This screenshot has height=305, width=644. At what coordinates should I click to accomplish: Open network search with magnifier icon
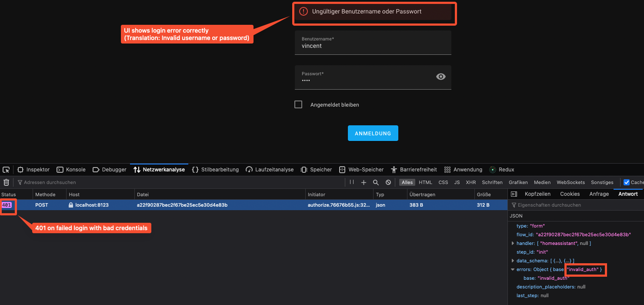(x=376, y=182)
